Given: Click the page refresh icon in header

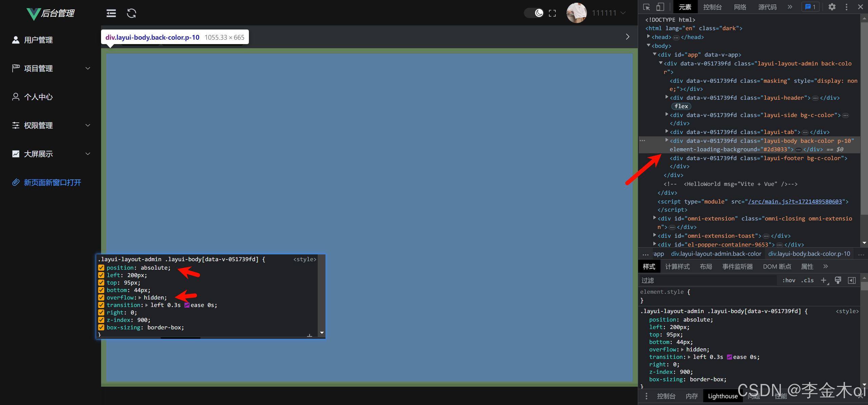Looking at the screenshot, I should pos(131,13).
